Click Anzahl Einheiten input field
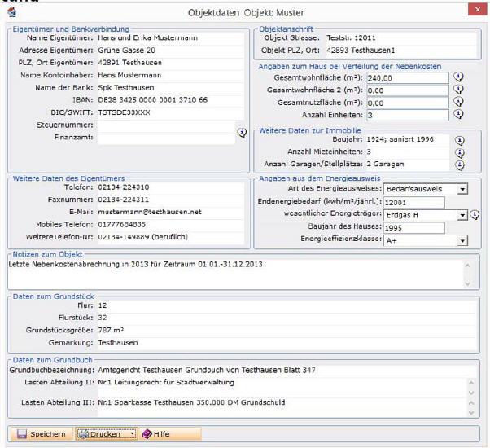 coord(408,115)
